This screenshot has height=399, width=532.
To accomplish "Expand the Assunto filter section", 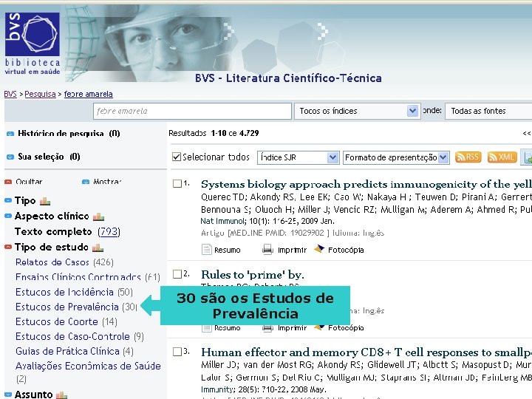I will tap(8, 395).
